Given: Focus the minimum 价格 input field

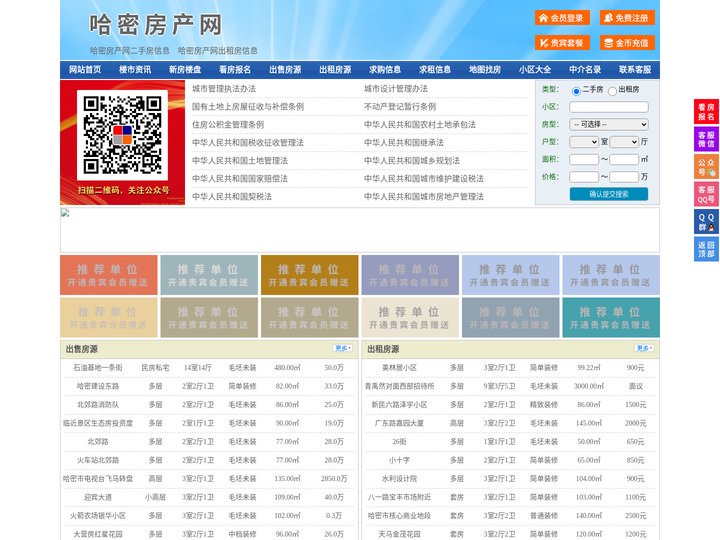Looking at the screenshot, I should (584, 177).
